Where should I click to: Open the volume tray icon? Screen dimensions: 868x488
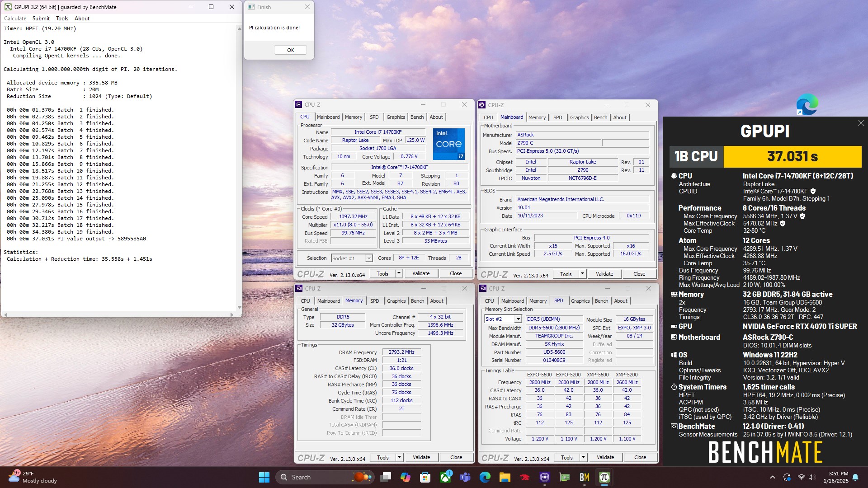pos(811,477)
